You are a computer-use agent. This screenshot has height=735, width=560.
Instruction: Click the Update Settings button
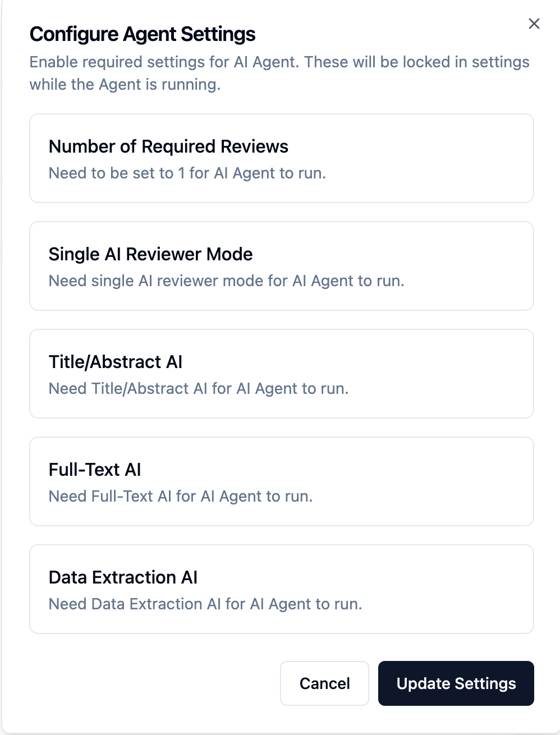click(x=456, y=683)
